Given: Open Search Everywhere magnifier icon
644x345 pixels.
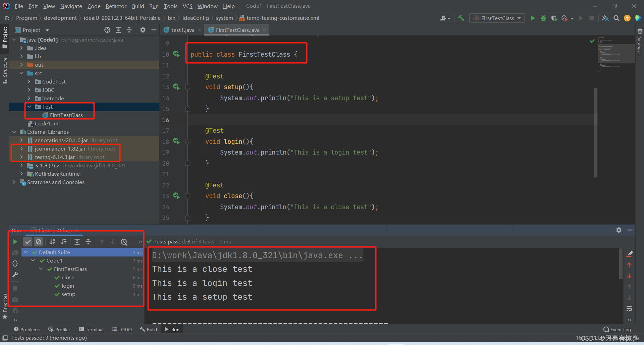Looking at the screenshot, I should [x=616, y=18].
